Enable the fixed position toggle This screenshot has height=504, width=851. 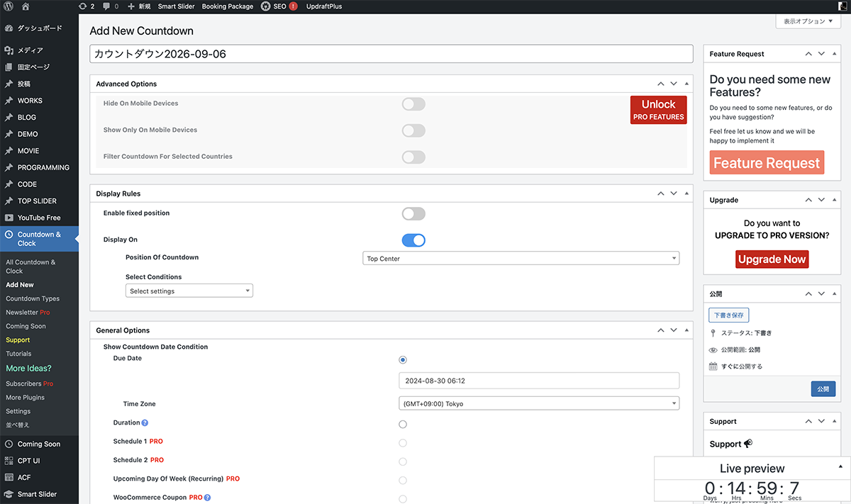point(413,213)
